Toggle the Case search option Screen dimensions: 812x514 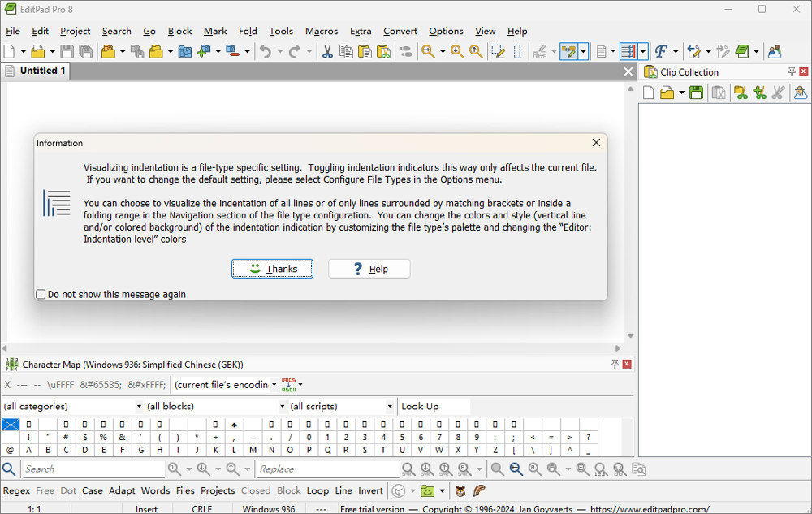(x=93, y=490)
